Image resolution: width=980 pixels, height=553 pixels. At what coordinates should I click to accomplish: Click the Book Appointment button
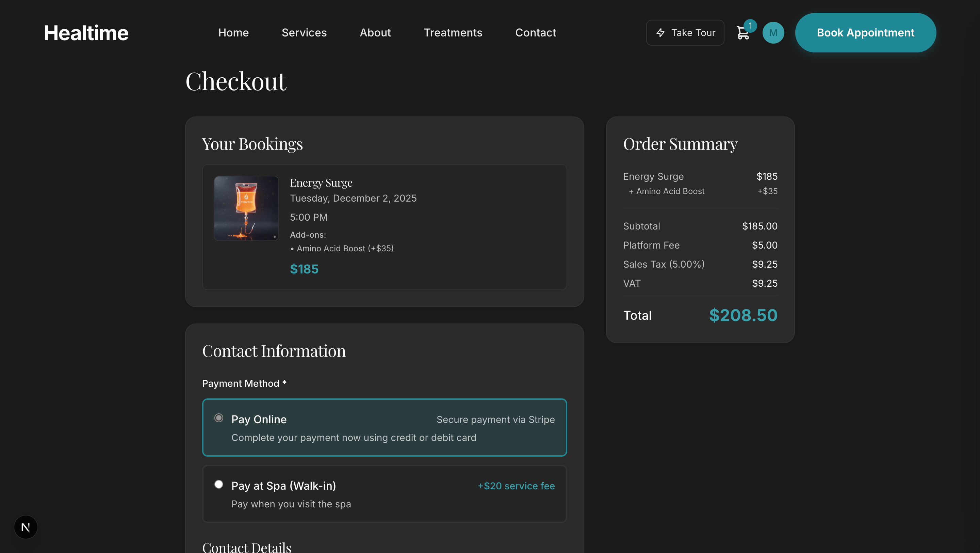tap(865, 32)
